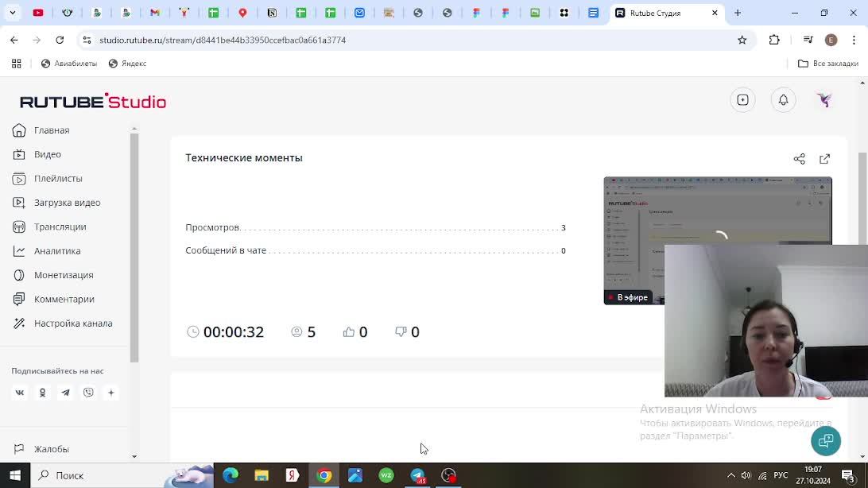Open the channel avatar menu
Image resolution: width=868 pixels, height=488 pixels.
(x=824, y=100)
